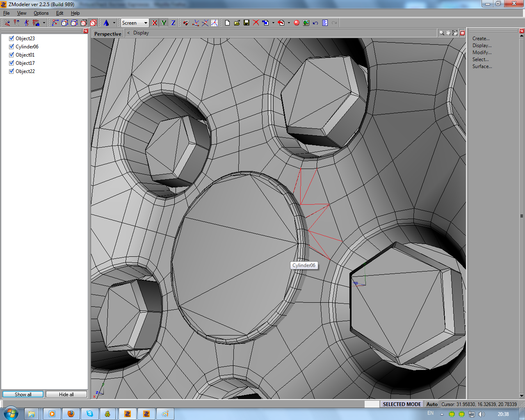
Task: Open the View menu
Action: [22, 13]
